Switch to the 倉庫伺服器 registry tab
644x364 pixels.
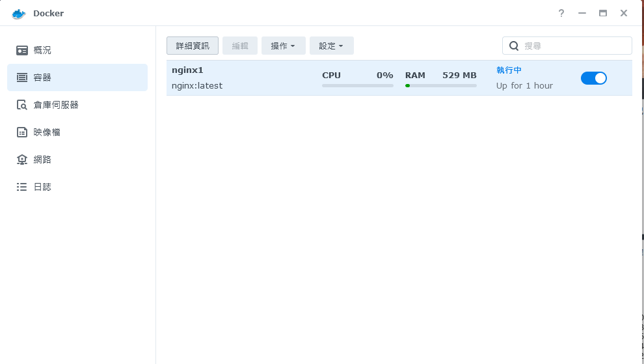point(77,105)
